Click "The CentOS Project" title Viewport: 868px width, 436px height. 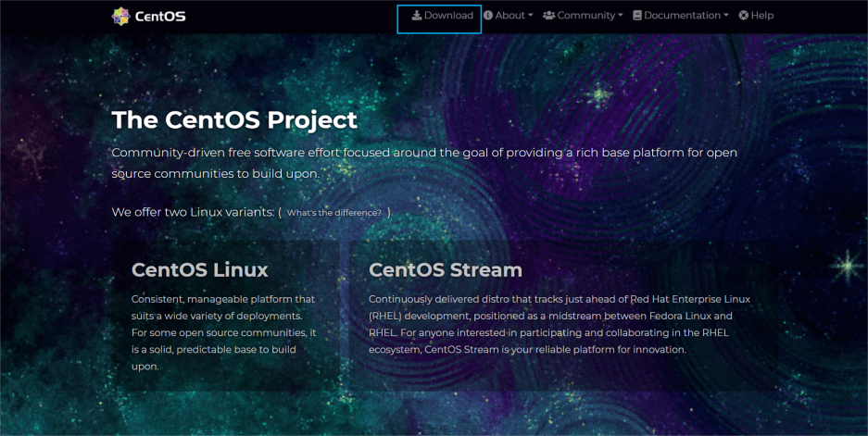234,120
